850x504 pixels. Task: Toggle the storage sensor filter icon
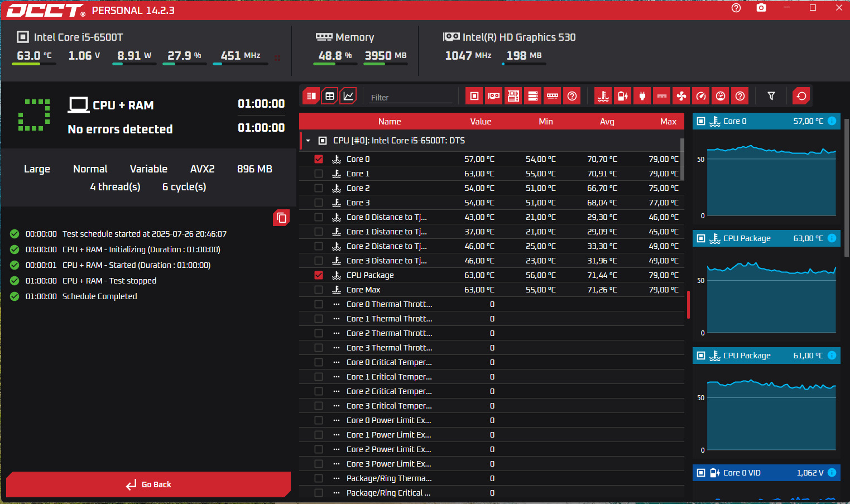(x=533, y=96)
